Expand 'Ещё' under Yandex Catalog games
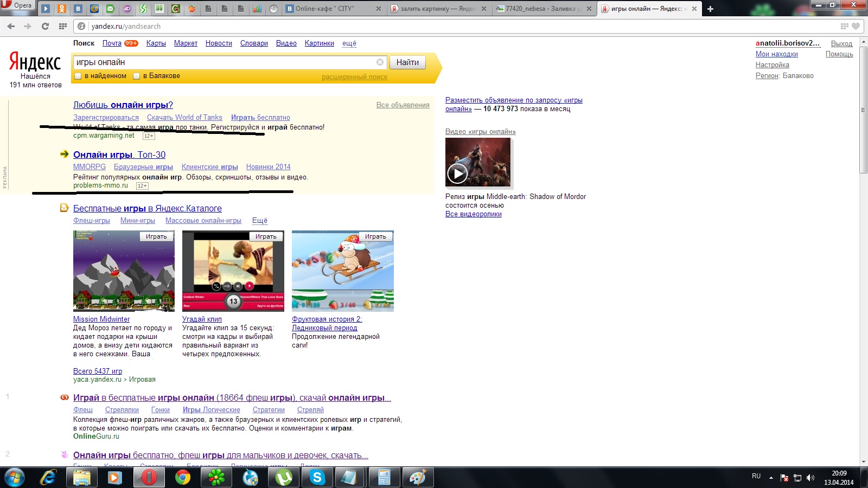 point(260,221)
